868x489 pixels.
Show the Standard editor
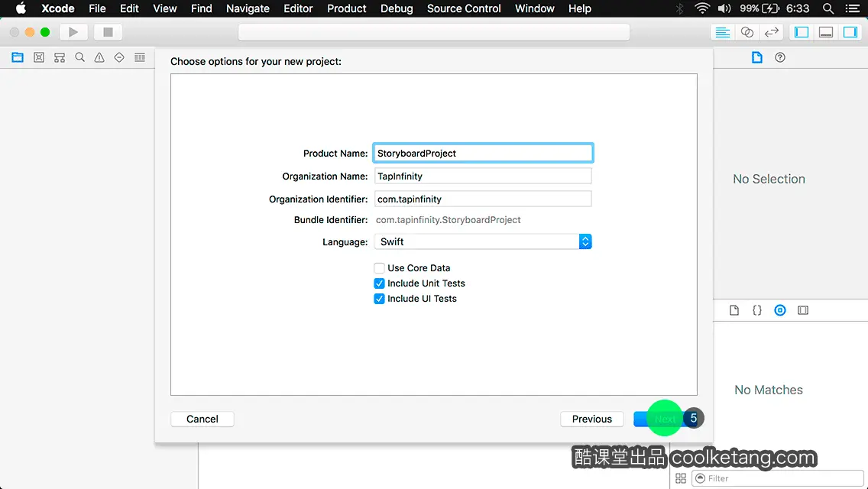coord(722,32)
